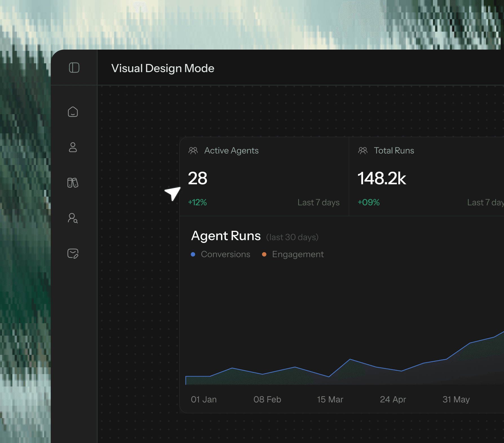Click the (last 30 days) subtitle
Image resolution: width=504 pixels, height=443 pixels.
coord(292,237)
